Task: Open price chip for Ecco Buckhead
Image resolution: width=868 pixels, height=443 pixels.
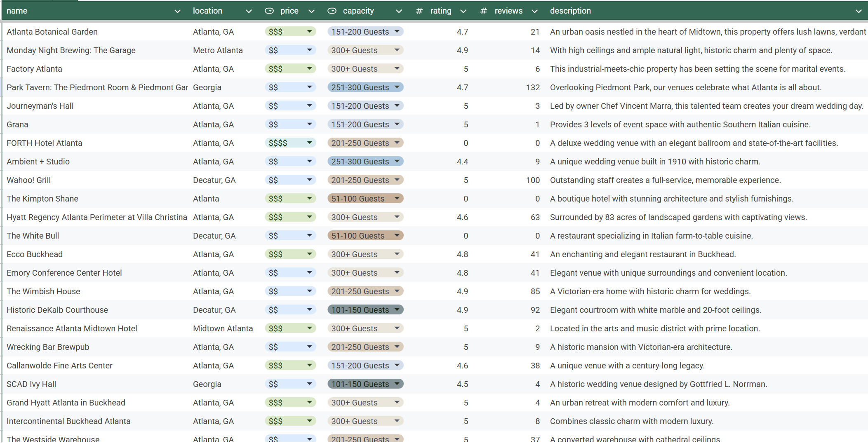Action: tap(290, 254)
